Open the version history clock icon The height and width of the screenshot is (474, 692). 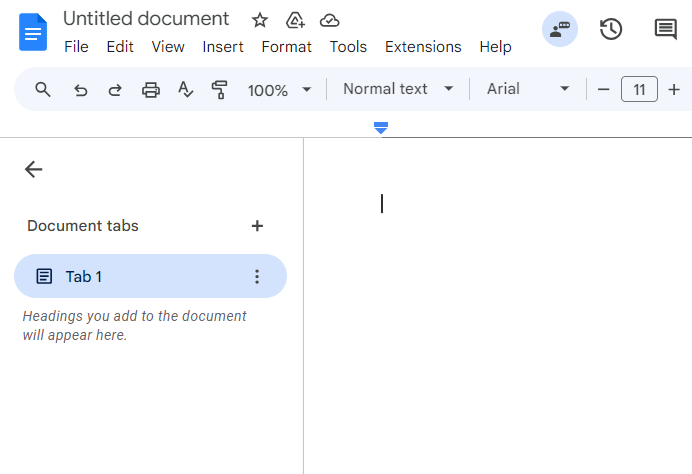[611, 30]
